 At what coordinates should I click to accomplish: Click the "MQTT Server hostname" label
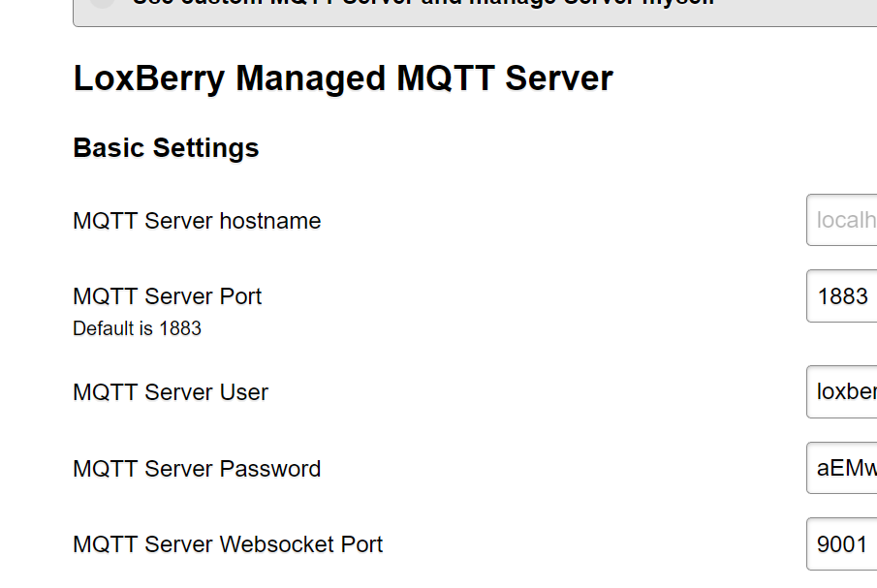pos(197,221)
